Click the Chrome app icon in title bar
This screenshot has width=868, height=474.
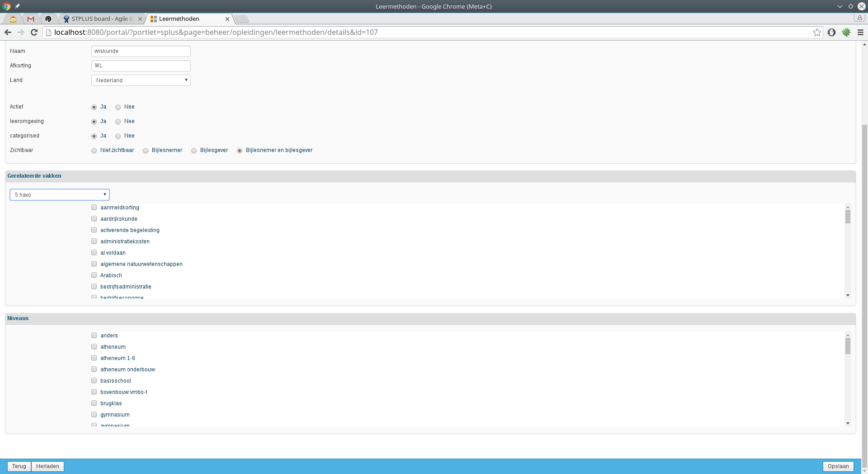coord(6,6)
